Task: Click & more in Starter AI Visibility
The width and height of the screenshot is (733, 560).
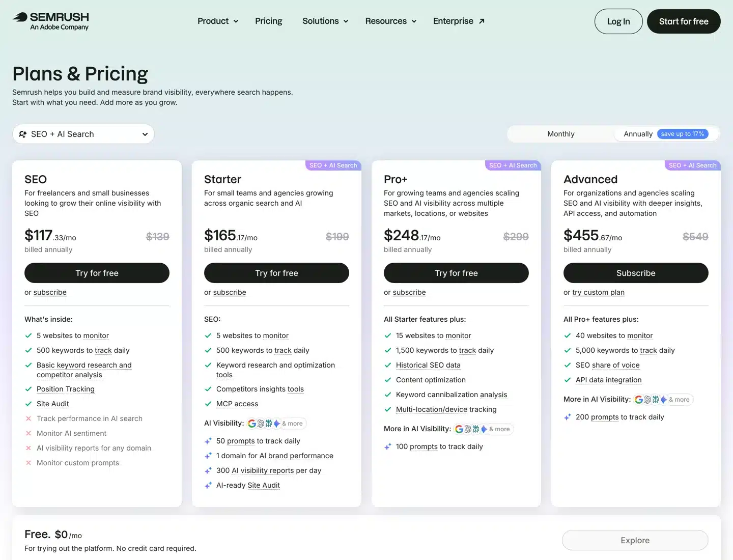Action: click(292, 424)
